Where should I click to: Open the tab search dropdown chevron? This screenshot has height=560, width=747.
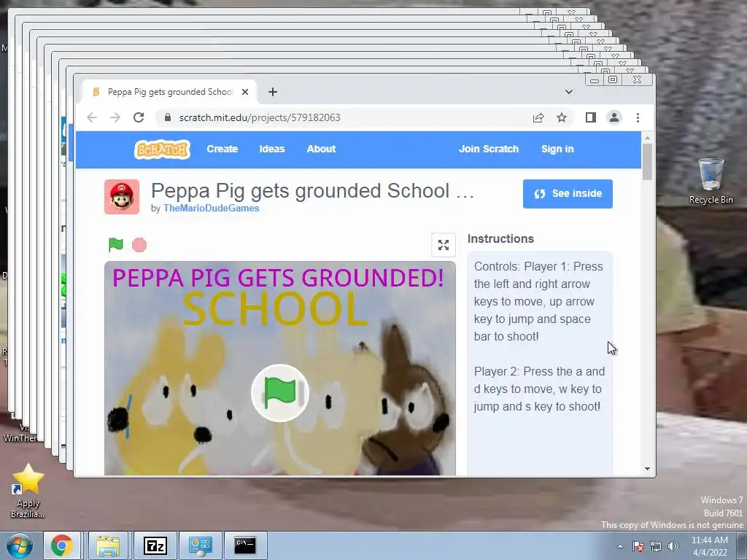tap(569, 92)
